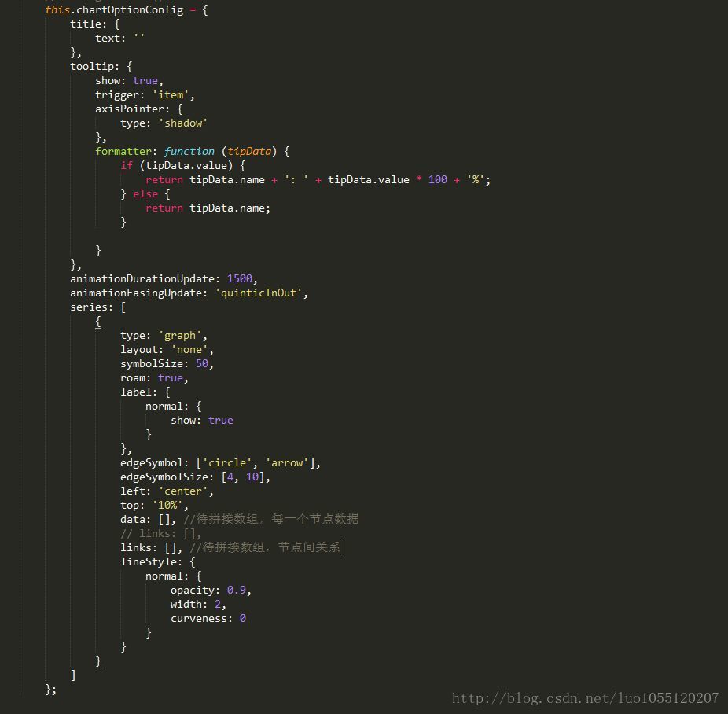Click 'true' after show in label normal
728x714 pixels.
(x=221, y=420)
